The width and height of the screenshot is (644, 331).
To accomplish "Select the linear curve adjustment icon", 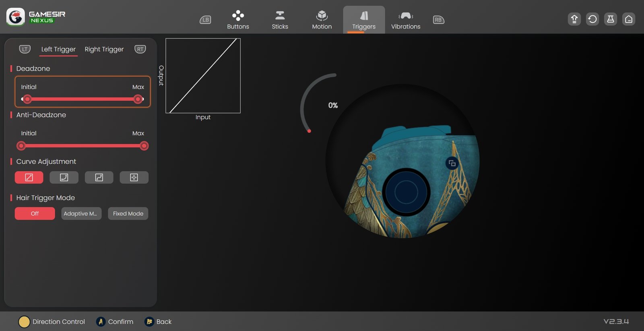I will [29, 177].
